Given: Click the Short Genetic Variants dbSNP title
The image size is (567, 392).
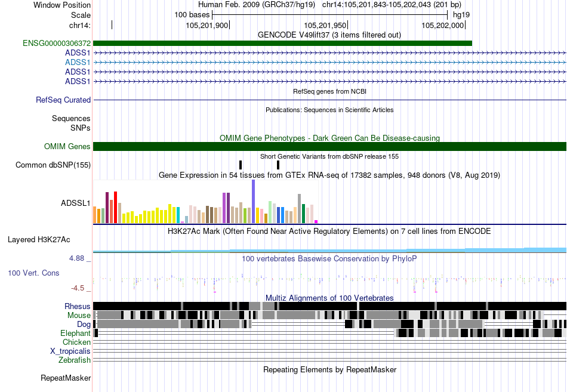Looking at the screenshot, I should [x=329, y=156].
